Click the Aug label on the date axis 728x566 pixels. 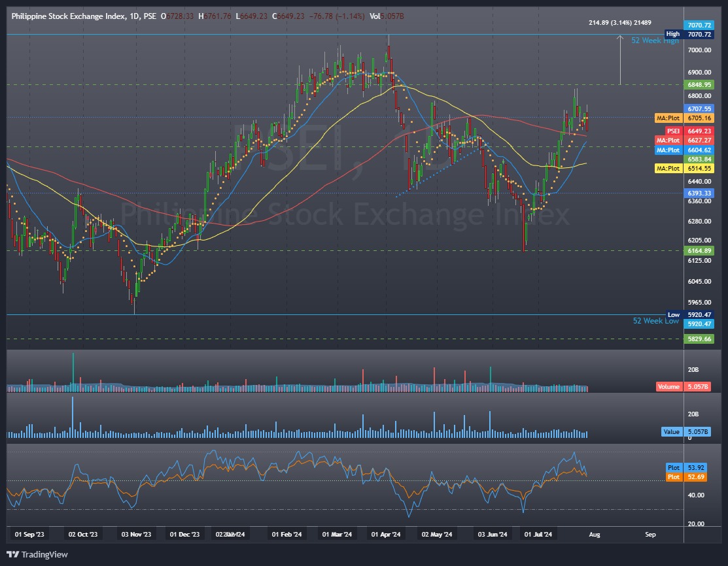(x=594, y=535)
